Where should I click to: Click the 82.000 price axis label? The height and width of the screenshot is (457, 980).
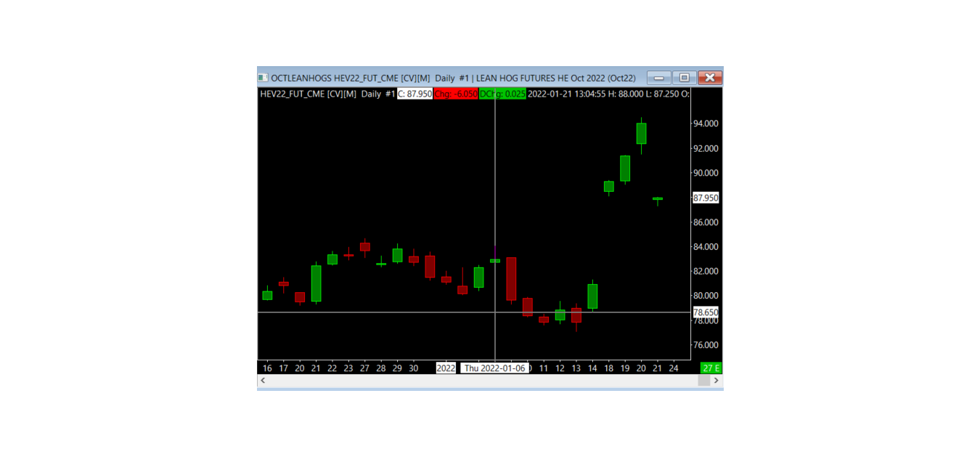pos(706,271)
